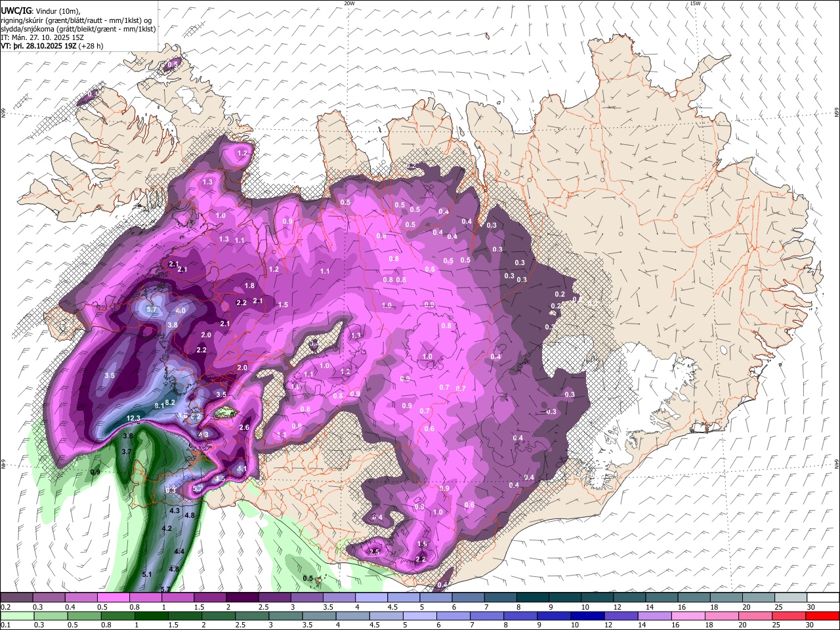Select lower legend swatch between 3 and 3.5
The image size is (840, 630).
point(286,616)
